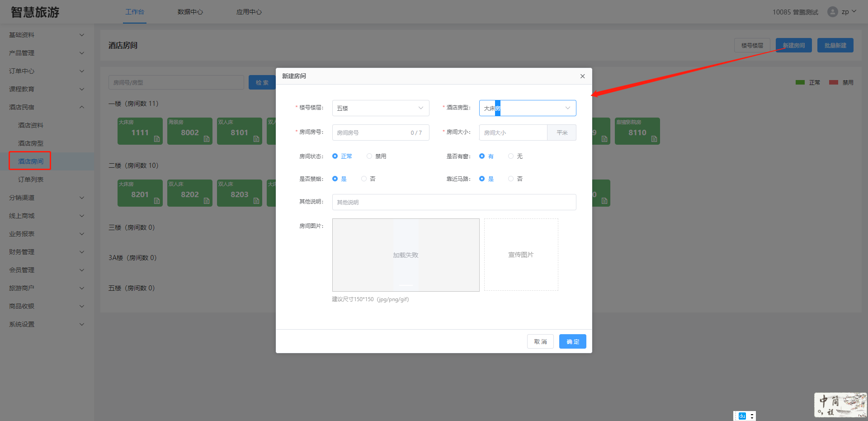The width and height of the screenshot is (868, 421).
Task: Select 禁用 radio for room status
Action: click(369, 156)
